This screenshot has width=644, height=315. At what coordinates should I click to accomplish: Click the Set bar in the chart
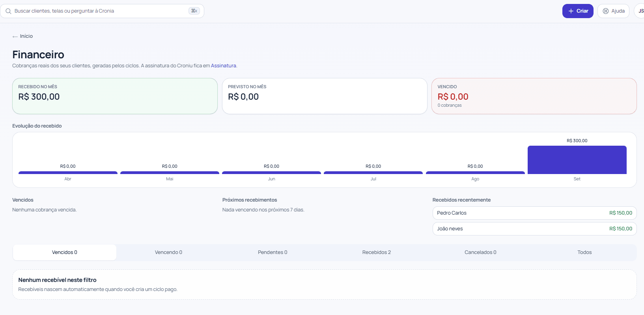pyautogui.click(x=577, y=160)
